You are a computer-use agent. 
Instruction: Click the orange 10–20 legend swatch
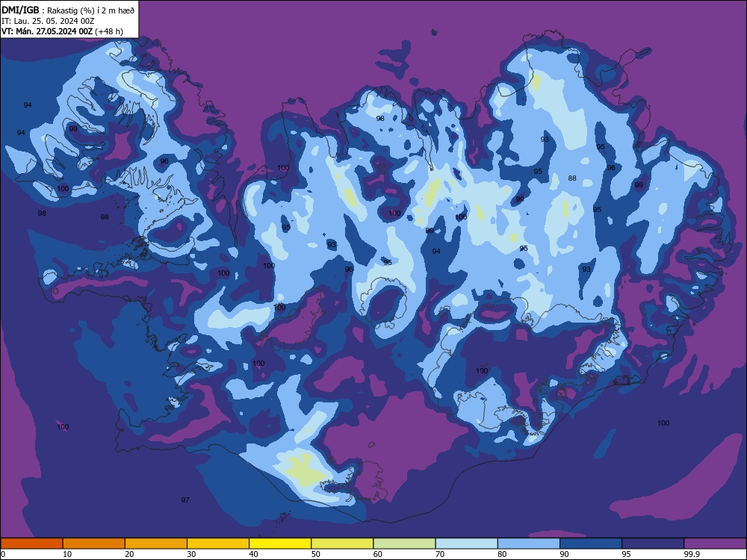click(x=94, y=544)
